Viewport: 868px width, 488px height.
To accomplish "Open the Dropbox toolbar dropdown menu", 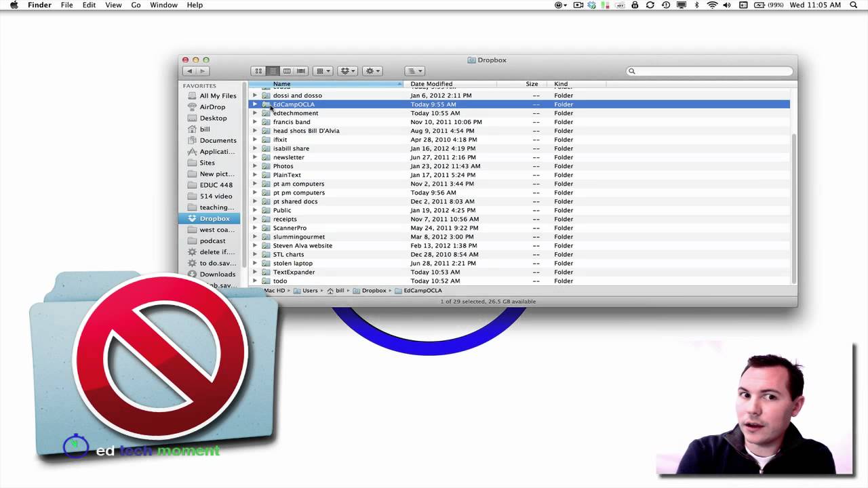I will tap(347, 71).
